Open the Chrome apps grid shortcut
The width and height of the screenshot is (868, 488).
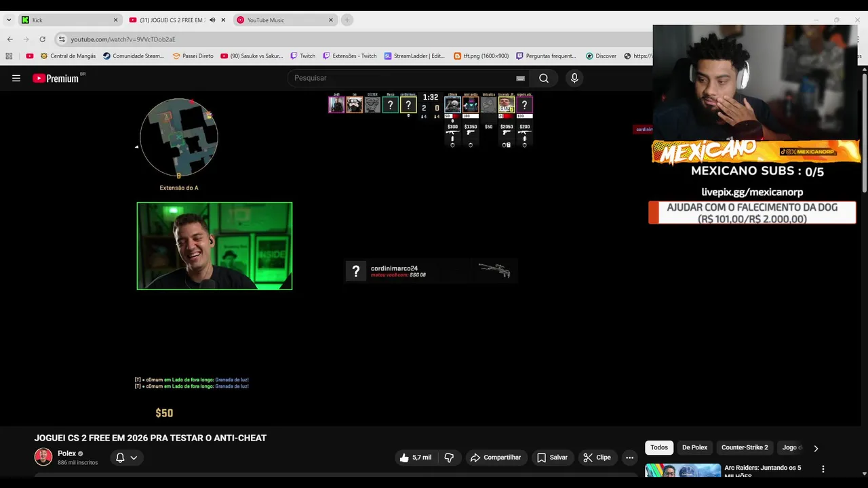9,56
